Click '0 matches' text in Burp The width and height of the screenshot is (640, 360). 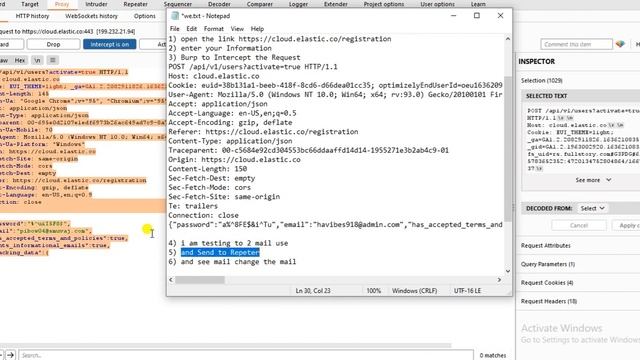tap(493, 356)
